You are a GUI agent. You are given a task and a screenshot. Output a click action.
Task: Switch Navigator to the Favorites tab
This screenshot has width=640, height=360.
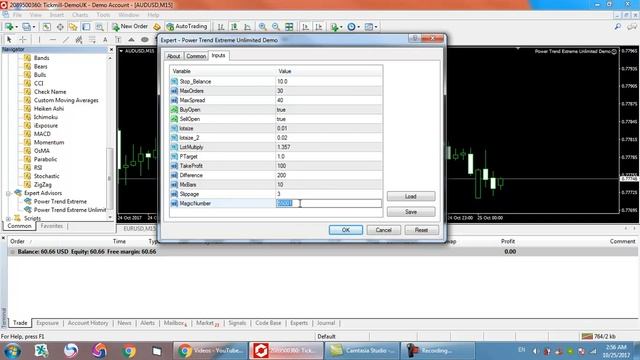[52, 226]
